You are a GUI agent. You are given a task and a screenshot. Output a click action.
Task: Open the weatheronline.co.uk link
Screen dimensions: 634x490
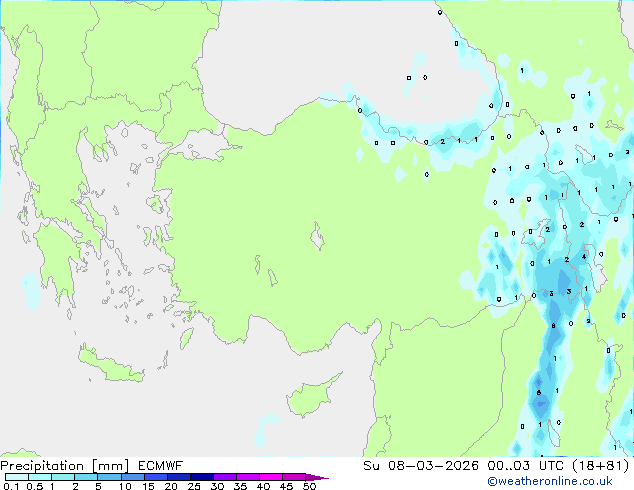tap(550, 481)
